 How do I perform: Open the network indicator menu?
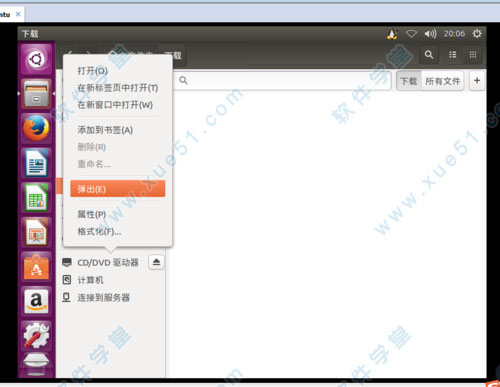pyautogui.click(x=411, y=34)
